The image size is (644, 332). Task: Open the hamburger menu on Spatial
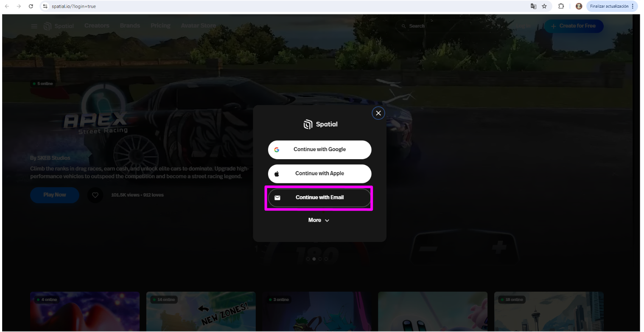tap(34, 26)
